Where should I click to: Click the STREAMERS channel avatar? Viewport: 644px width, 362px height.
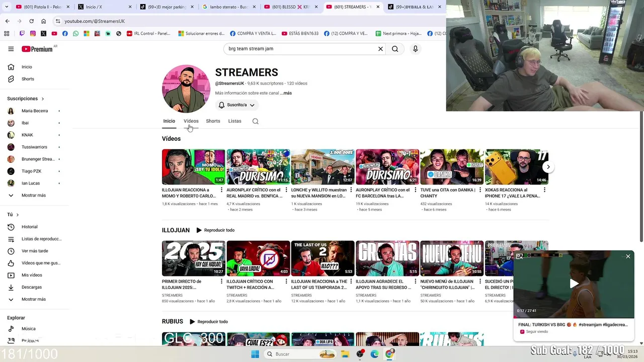point(186,89)
